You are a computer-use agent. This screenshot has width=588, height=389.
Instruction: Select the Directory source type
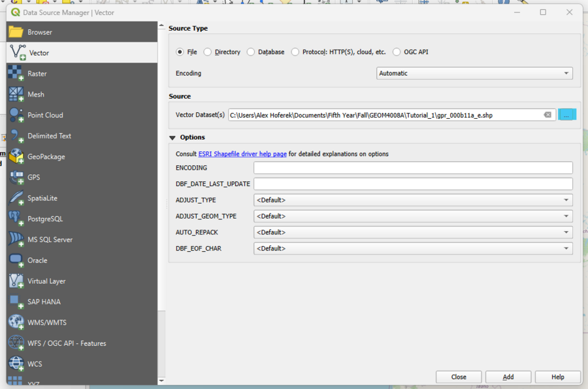coord(208,52)
